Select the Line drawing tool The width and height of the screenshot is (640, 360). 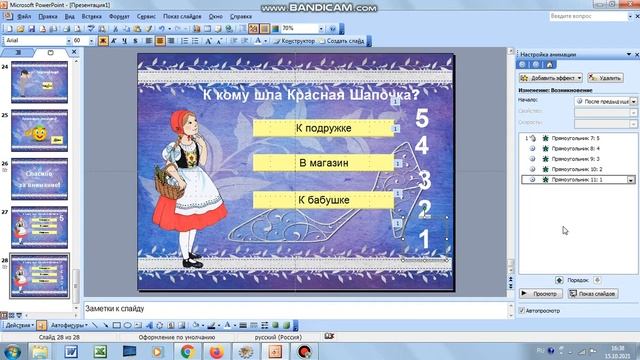click(x=95, y=325)
